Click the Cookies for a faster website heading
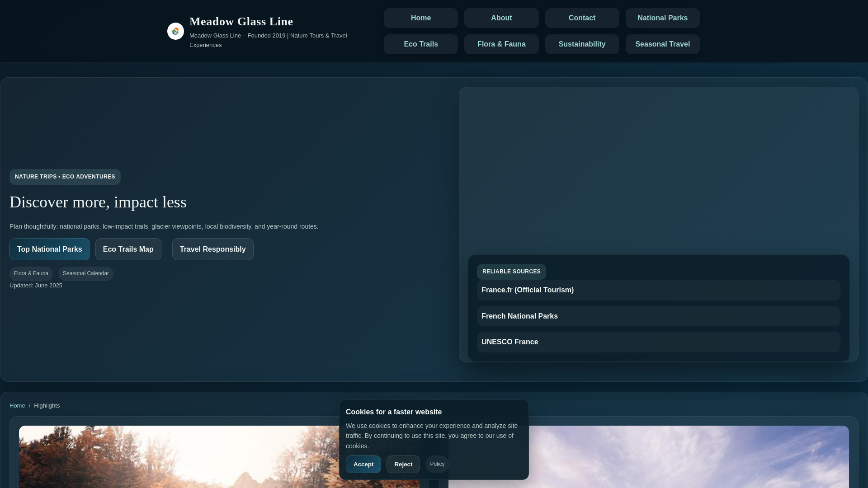 [x=394, y=412]
